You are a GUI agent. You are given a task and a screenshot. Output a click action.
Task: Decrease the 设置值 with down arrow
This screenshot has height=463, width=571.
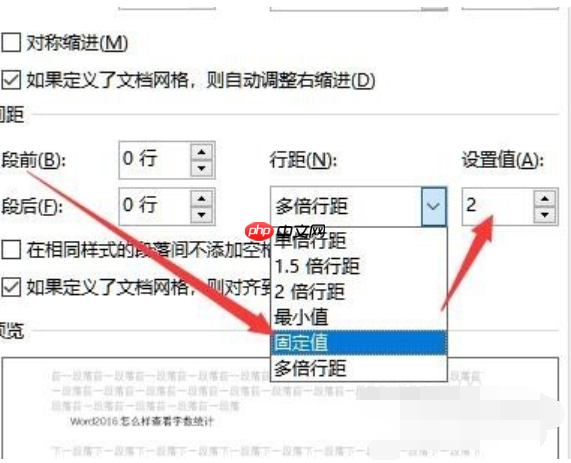(545, 215)
